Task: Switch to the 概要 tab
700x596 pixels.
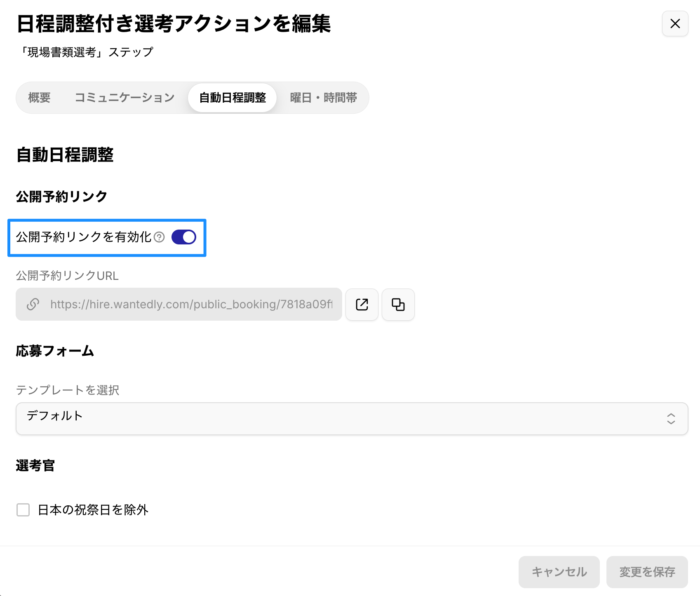Action: pos(39,98)
